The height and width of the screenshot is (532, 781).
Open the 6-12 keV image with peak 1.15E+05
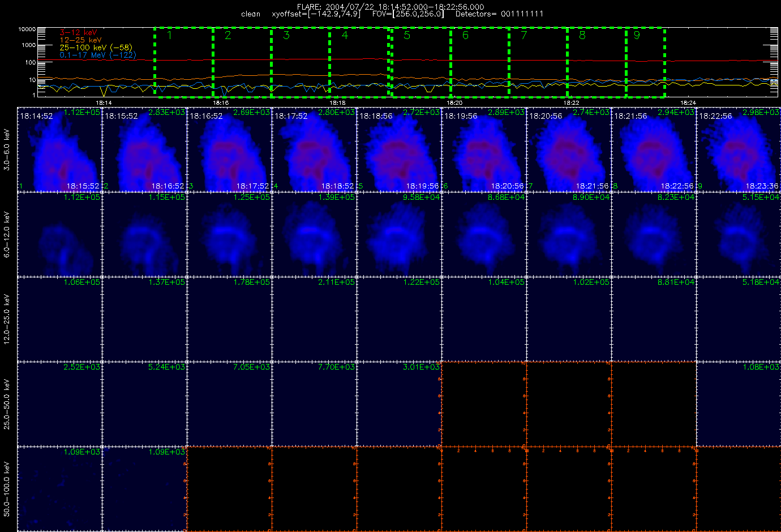click(144, 234)
